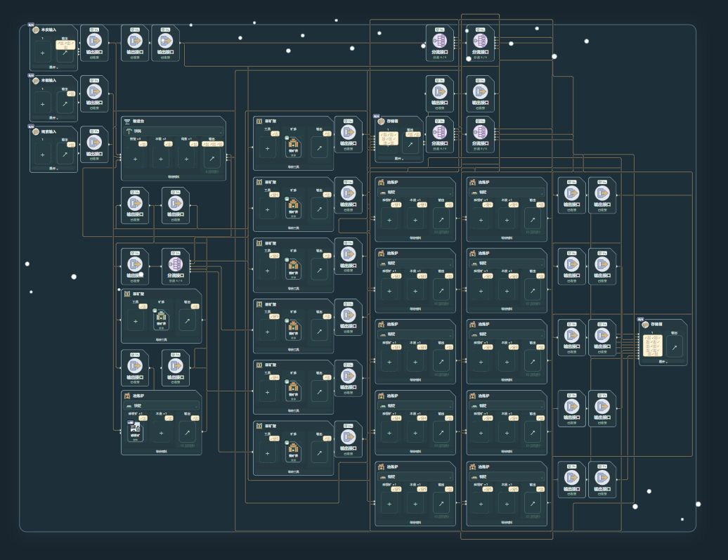Select the output arrow slot of 绳索输入

tap(65, 155)
